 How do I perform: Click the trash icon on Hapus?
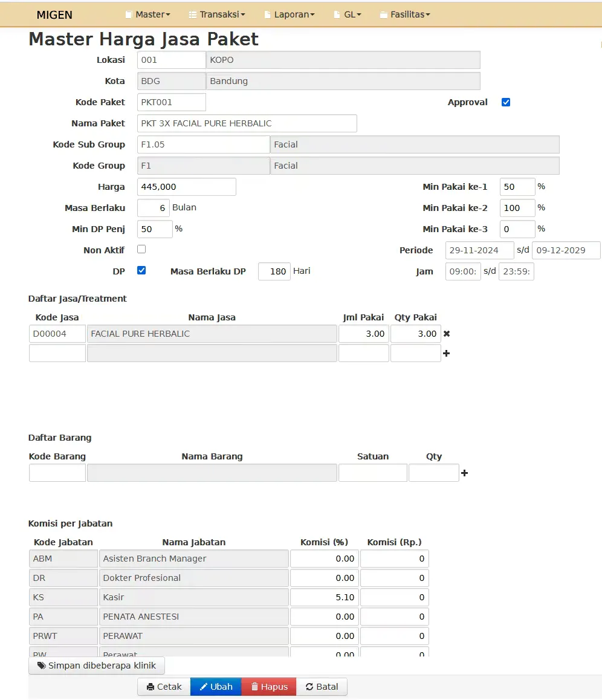[255, 687]
